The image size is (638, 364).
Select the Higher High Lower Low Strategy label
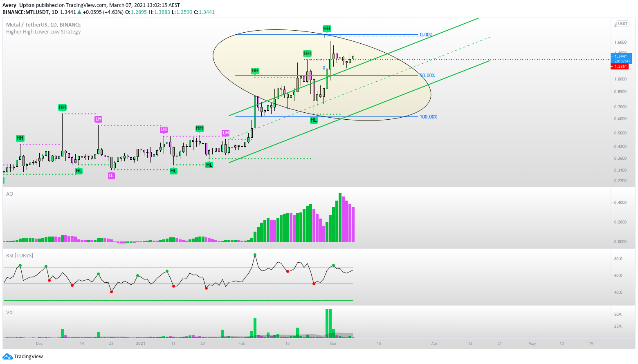pyautogui.click(x=43, y=32)
